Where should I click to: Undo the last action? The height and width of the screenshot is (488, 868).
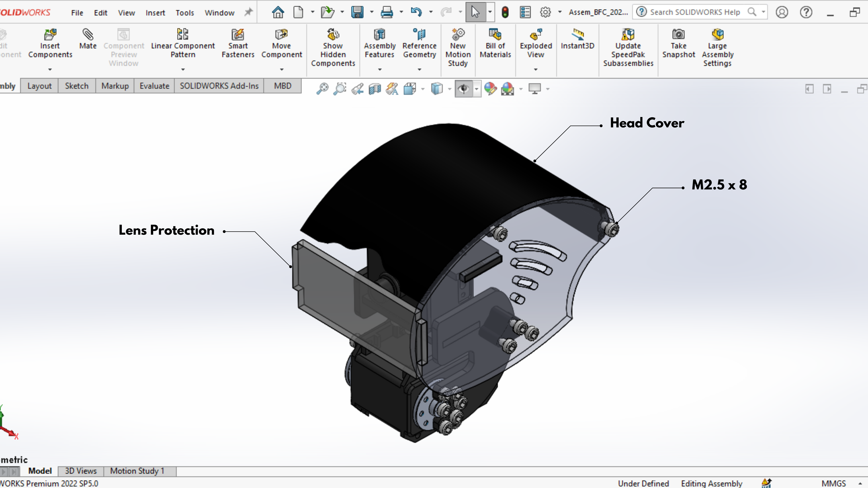(416, 12)
